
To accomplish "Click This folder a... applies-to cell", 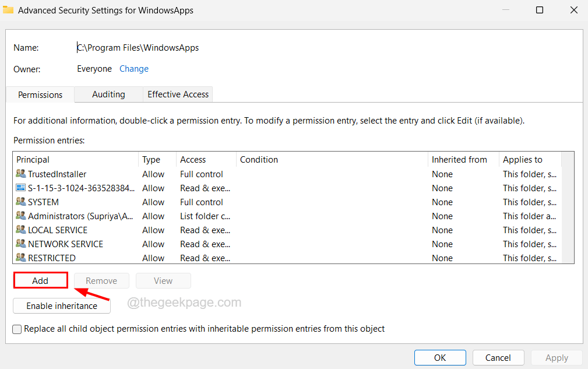I will (530, 216).
